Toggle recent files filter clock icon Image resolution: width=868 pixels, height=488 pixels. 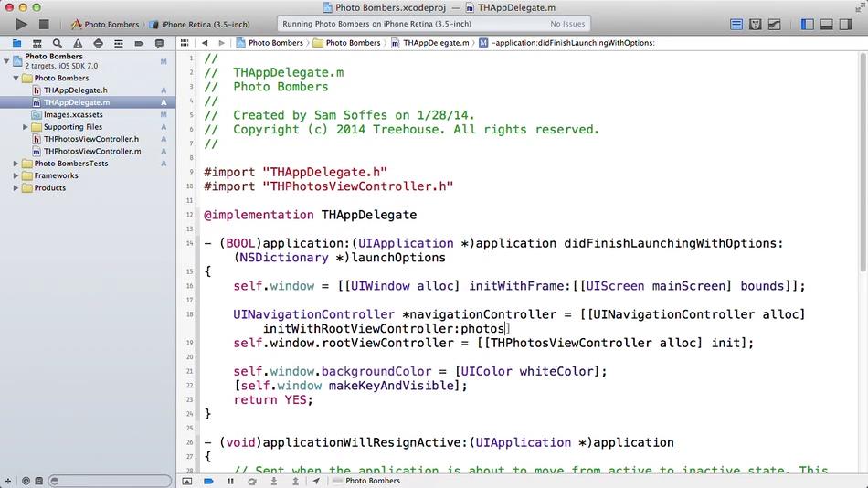(26, 481)
